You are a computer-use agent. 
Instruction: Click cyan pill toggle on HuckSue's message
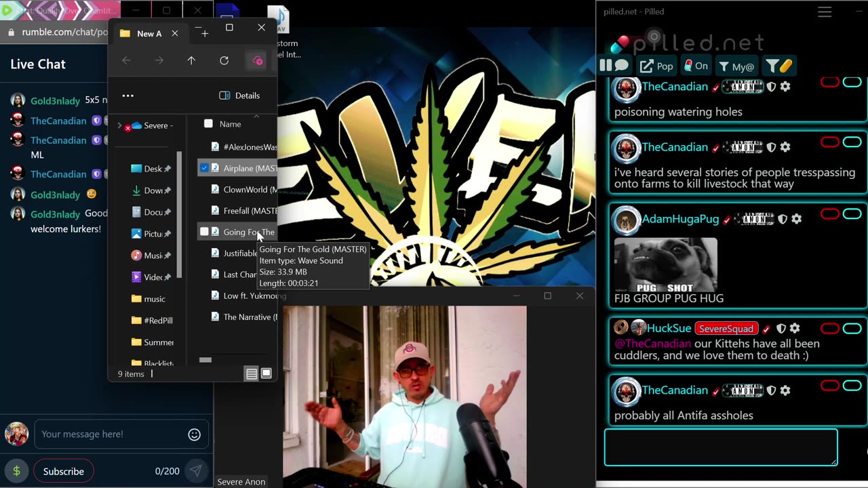(852, 329)
